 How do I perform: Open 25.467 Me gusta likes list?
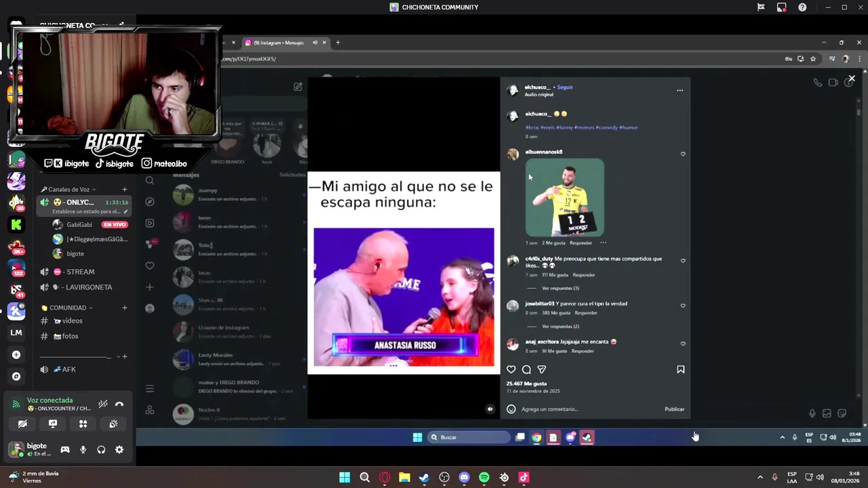526,384
